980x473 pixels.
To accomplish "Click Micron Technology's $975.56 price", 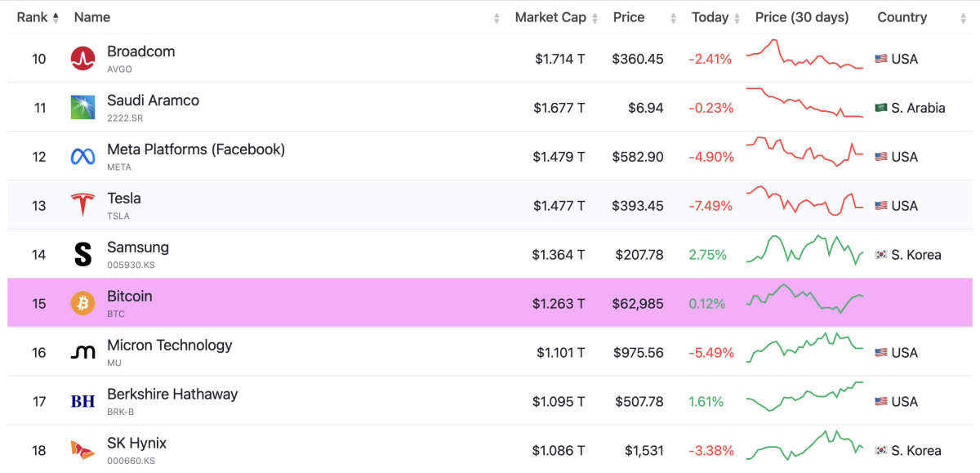I will 638,353.
